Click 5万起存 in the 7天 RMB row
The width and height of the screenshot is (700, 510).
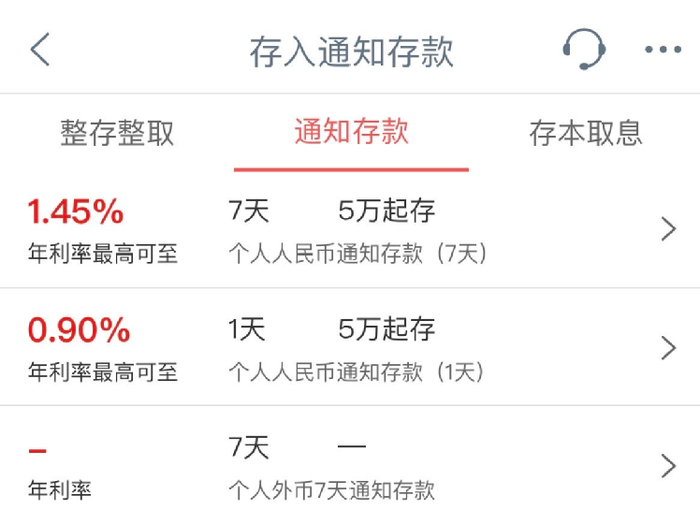point(387,211)
